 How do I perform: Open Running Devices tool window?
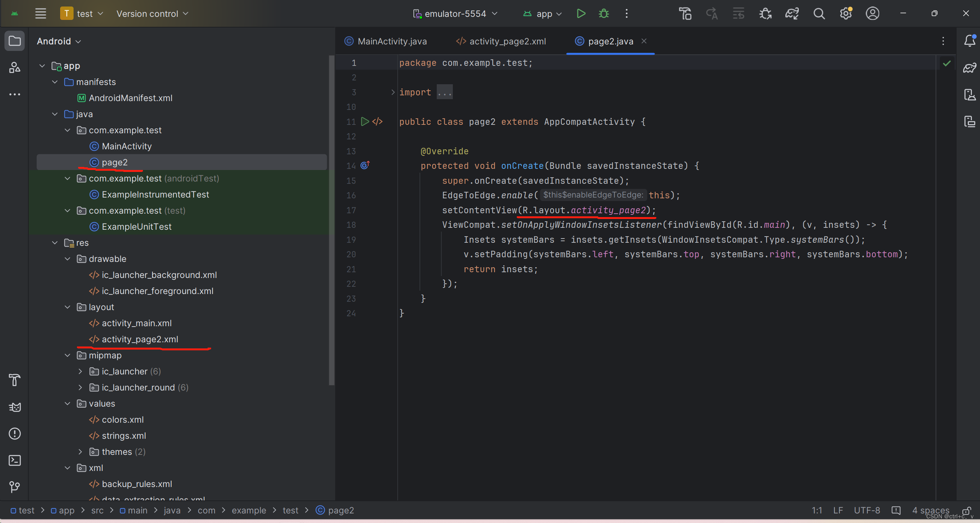(x=969, y=121)
